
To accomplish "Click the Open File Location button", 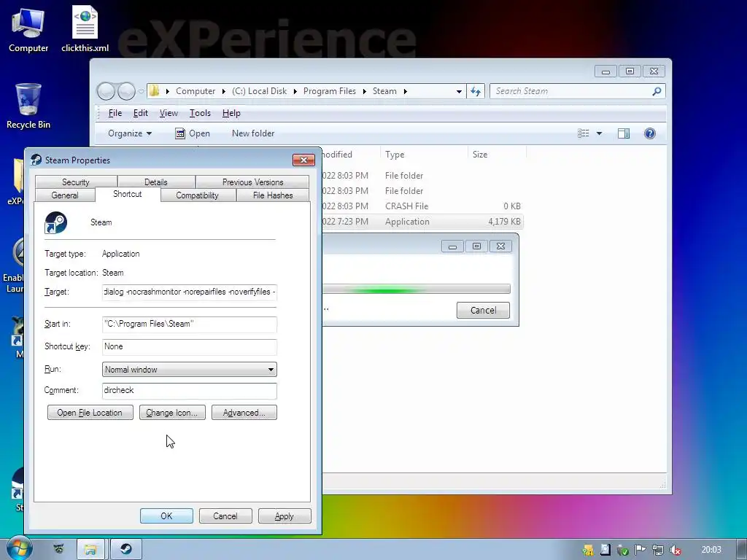I will (x=90, y=413).
